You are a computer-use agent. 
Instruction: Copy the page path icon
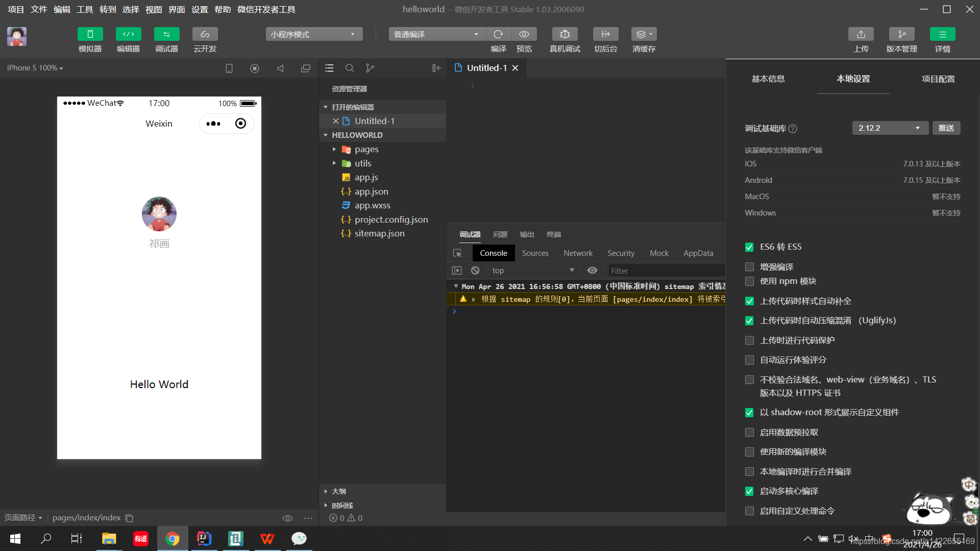(130, 518)
